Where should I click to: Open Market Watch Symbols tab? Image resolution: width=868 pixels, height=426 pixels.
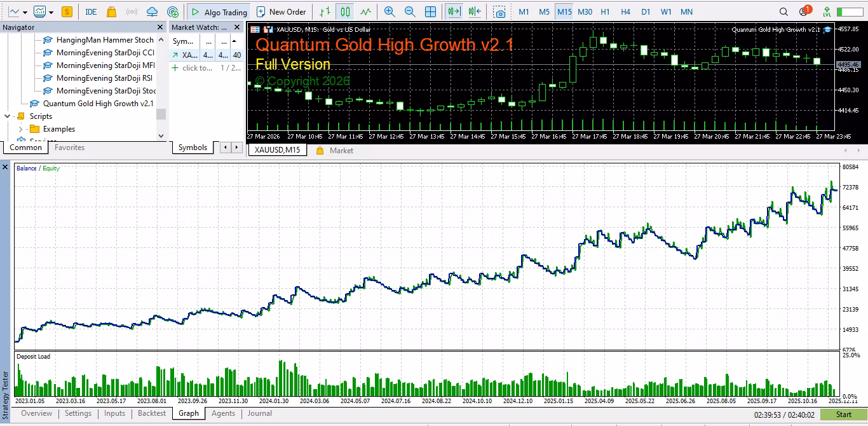pos(193,148)
